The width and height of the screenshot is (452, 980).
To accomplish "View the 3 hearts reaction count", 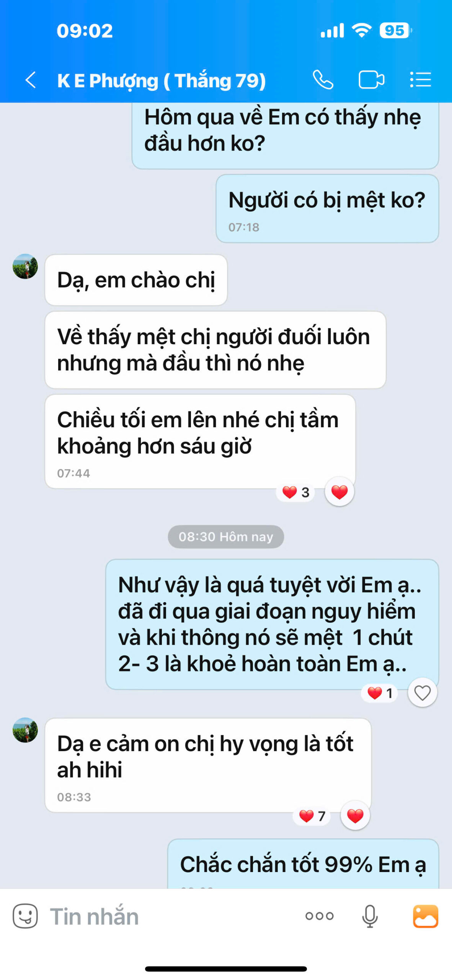I will point(295,492).
